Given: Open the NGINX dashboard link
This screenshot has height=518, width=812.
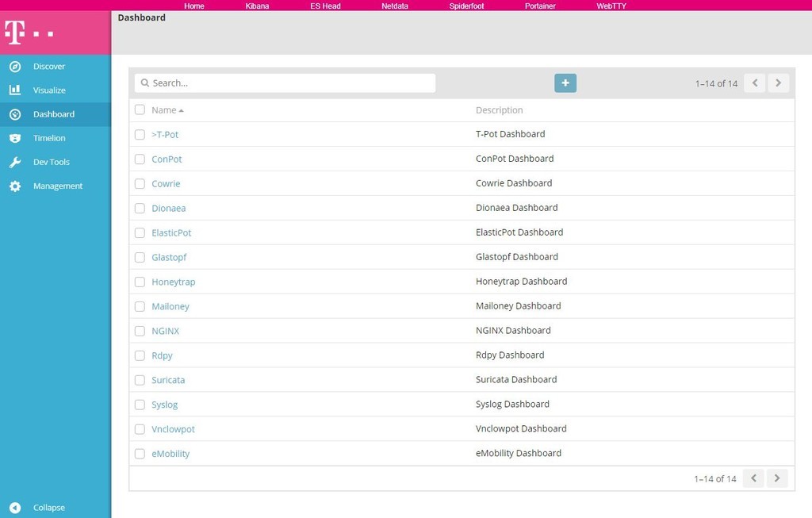Looking at the screenshot, I should coord(165,331).
